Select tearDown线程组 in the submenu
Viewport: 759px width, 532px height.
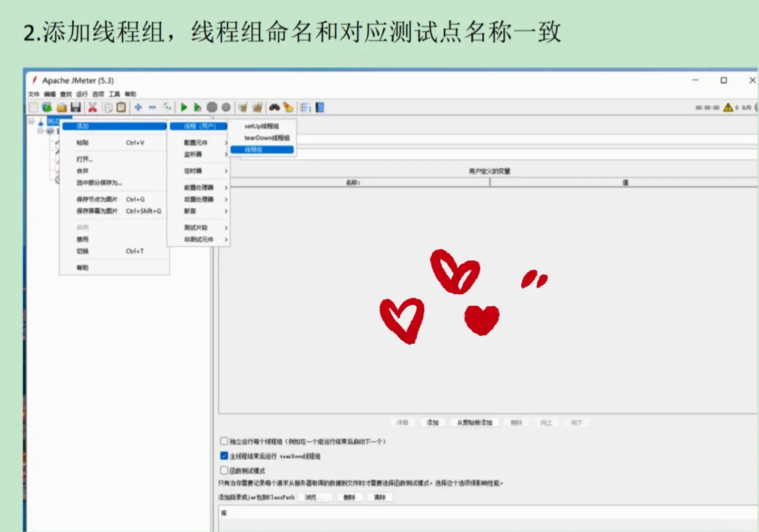262,138
